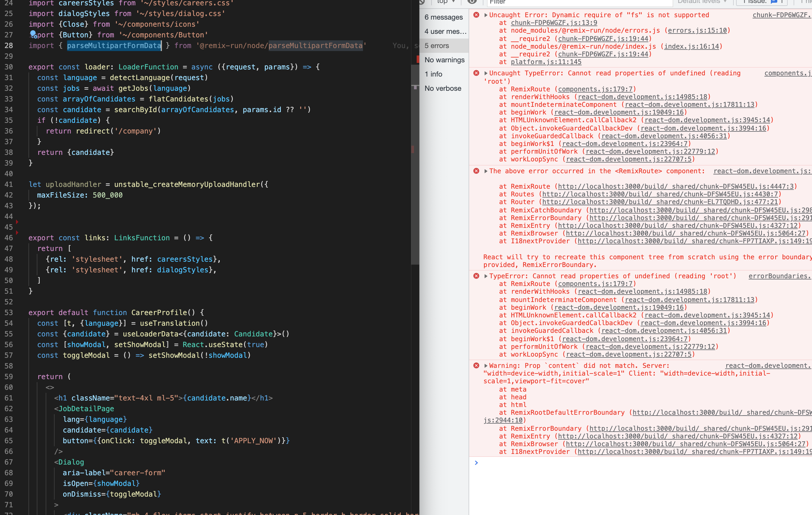812x515 pixels.
Task: Click 'redirect' call on line 36
Action: (x=93, y=131)
